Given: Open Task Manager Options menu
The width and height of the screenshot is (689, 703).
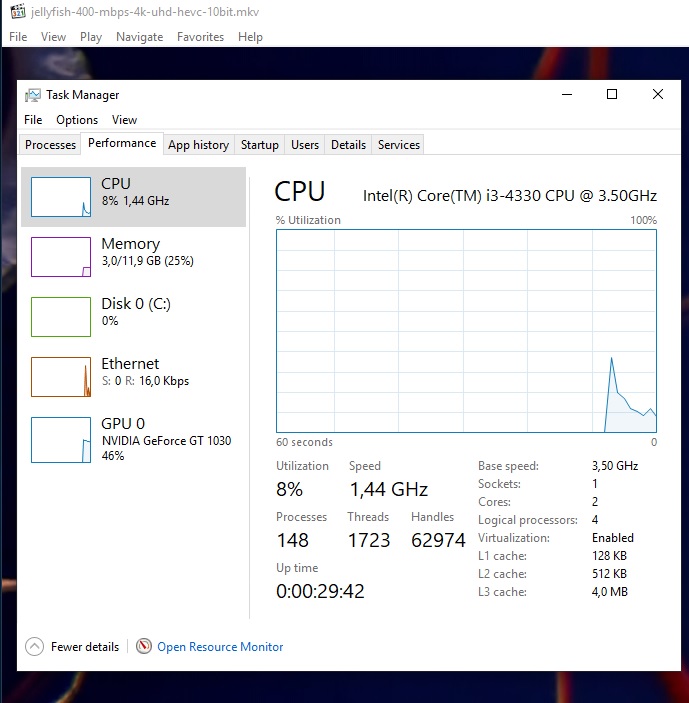Looking at the screenshot, I should click(77, 120).
